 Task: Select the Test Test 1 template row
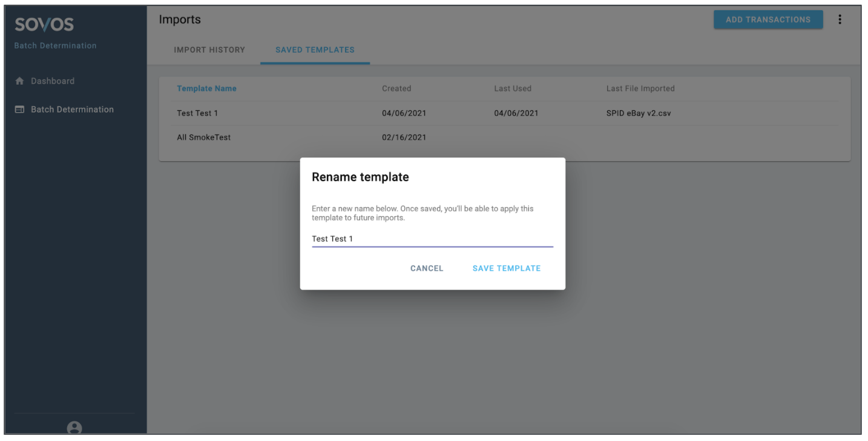click(x=197, y=113)
